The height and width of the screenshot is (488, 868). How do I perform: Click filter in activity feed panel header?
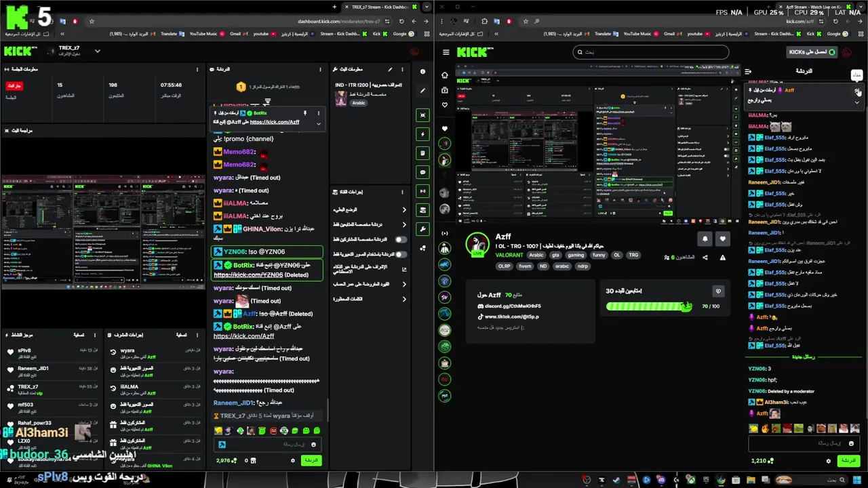coord(78,335)
